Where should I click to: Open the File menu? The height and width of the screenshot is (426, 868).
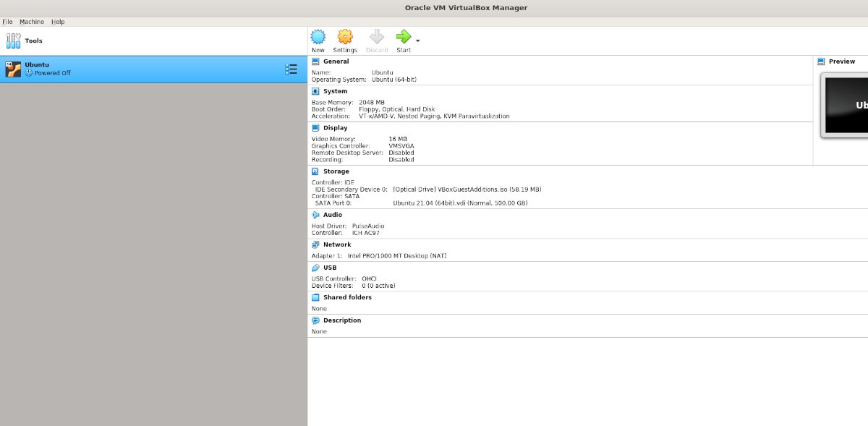point(7,22)
